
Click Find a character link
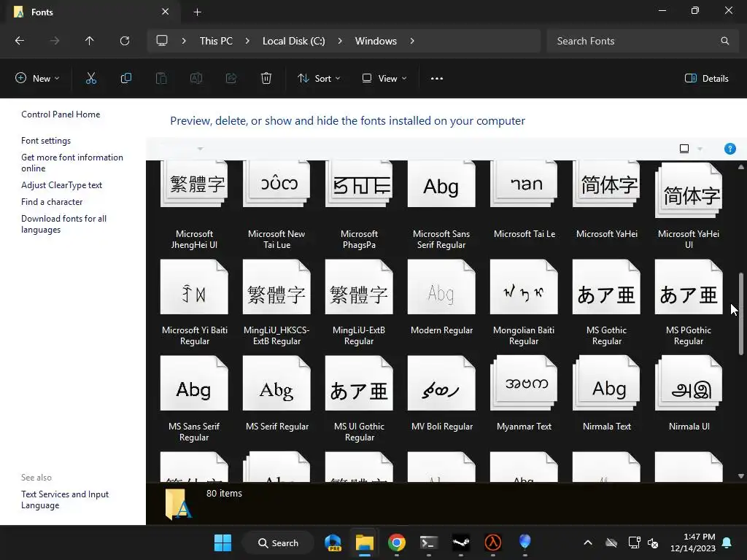coord(52,202)
